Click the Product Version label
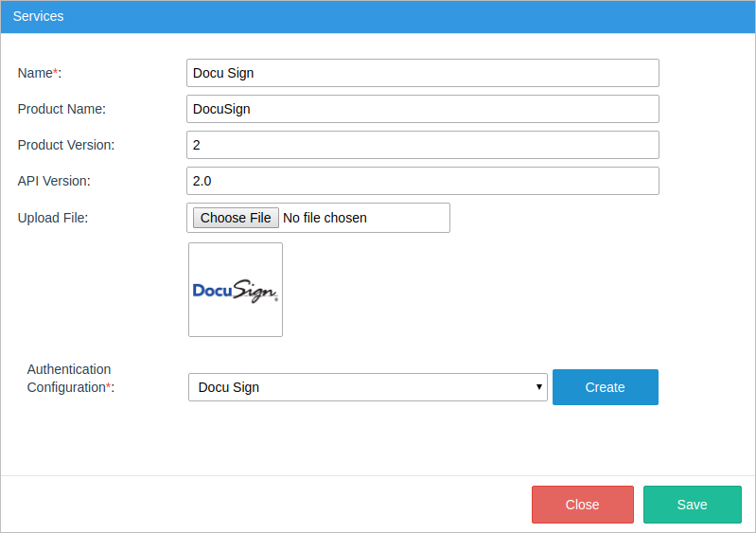The height and width of the screenshot is (533, 756). point(65,145)
